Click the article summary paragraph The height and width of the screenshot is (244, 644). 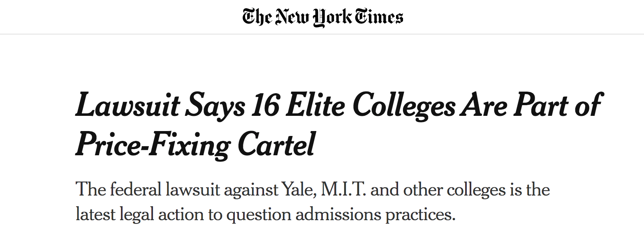[313, 202]
